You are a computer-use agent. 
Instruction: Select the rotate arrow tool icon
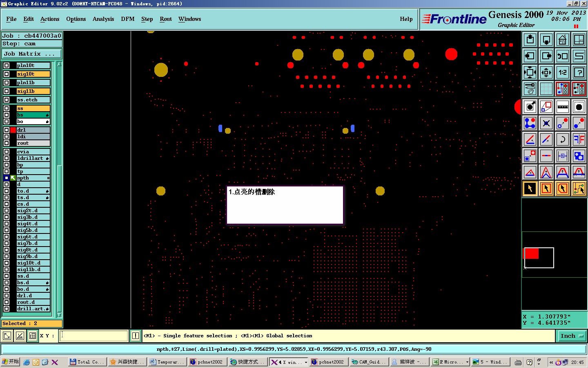[563, 139]
